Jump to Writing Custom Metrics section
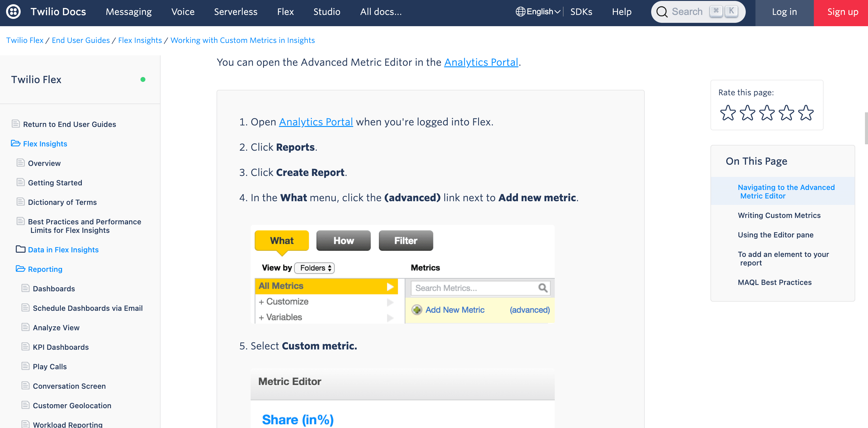Viewport: 868px width, 428px height. coord(779,215)
